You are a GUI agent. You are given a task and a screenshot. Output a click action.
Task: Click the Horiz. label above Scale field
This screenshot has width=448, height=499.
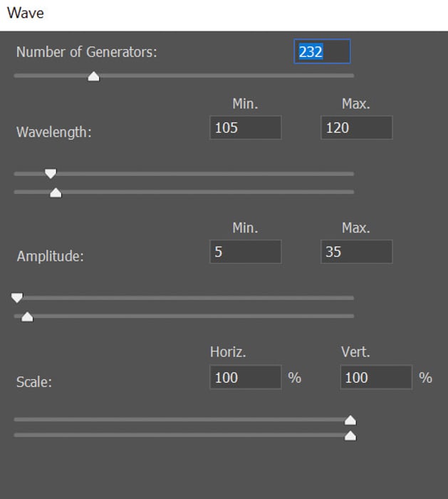(228, 352)
